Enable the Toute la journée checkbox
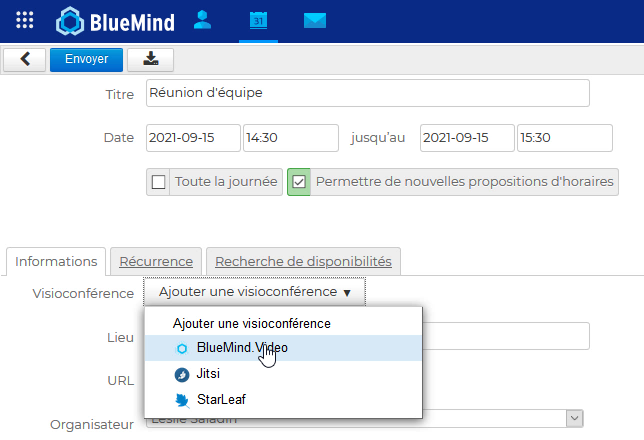The height and width of the screenshot is (440, 644). pyautogui.click(x=159, y=182)
